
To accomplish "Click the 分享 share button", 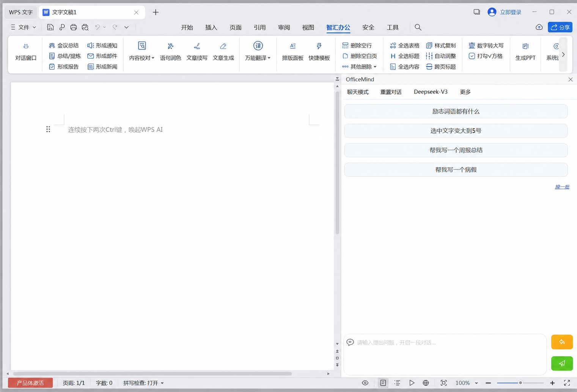I will pyautogui.click(x=560, y=27).
